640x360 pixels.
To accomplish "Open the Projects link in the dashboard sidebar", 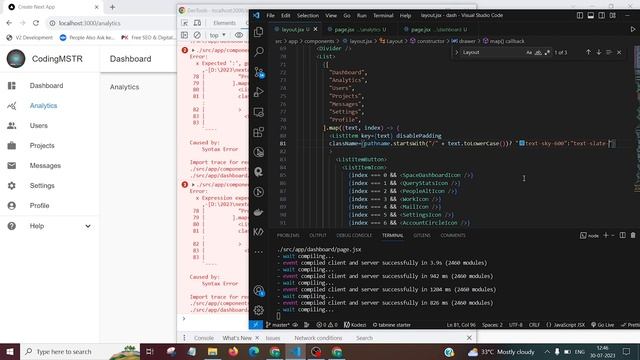I will pos(42,146).
